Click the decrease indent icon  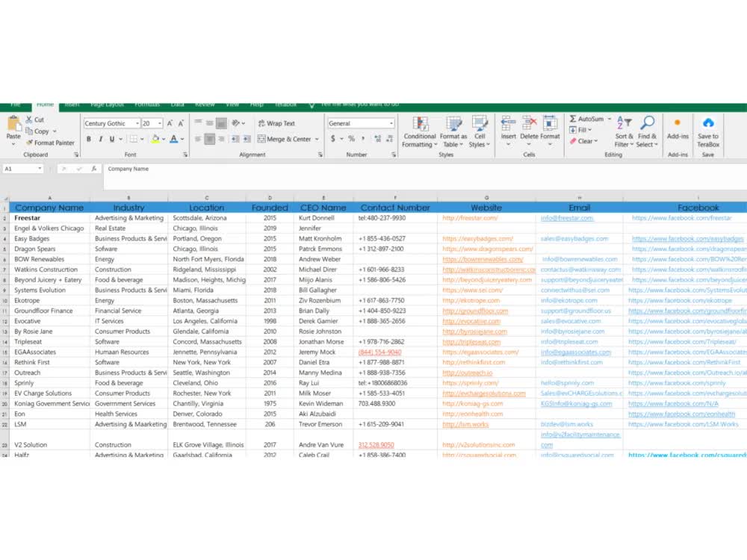pos(235,139)
